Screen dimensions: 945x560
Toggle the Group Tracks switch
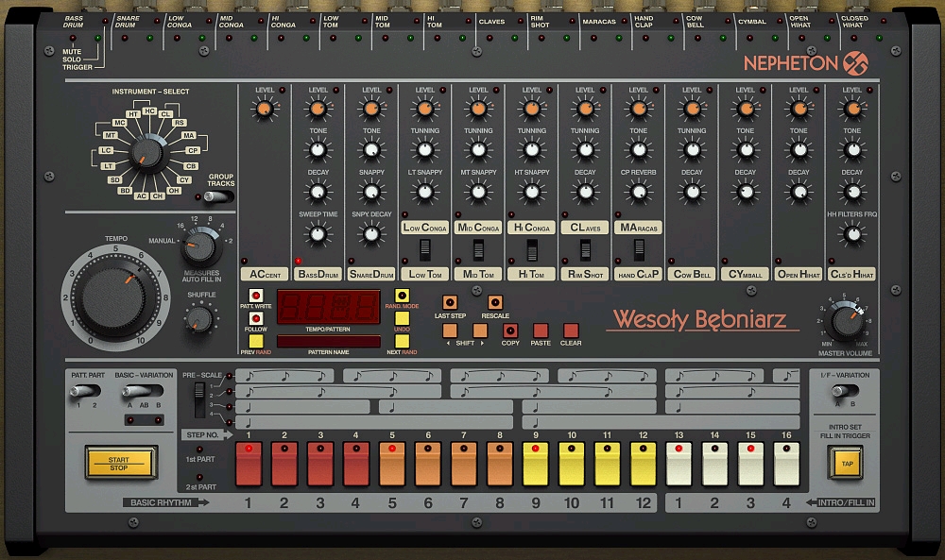(219, 196)
